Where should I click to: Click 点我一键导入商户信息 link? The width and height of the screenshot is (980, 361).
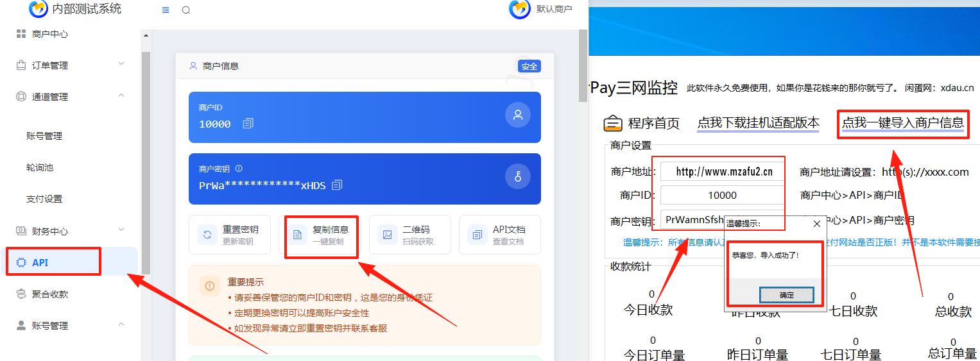pos(903,123)
